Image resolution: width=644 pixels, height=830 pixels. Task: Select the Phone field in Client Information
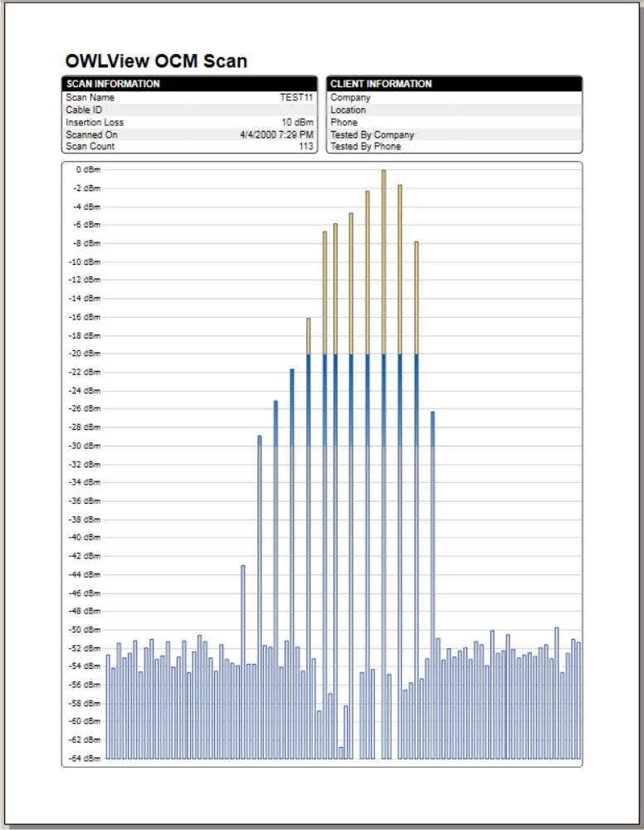tap(344, 122)
